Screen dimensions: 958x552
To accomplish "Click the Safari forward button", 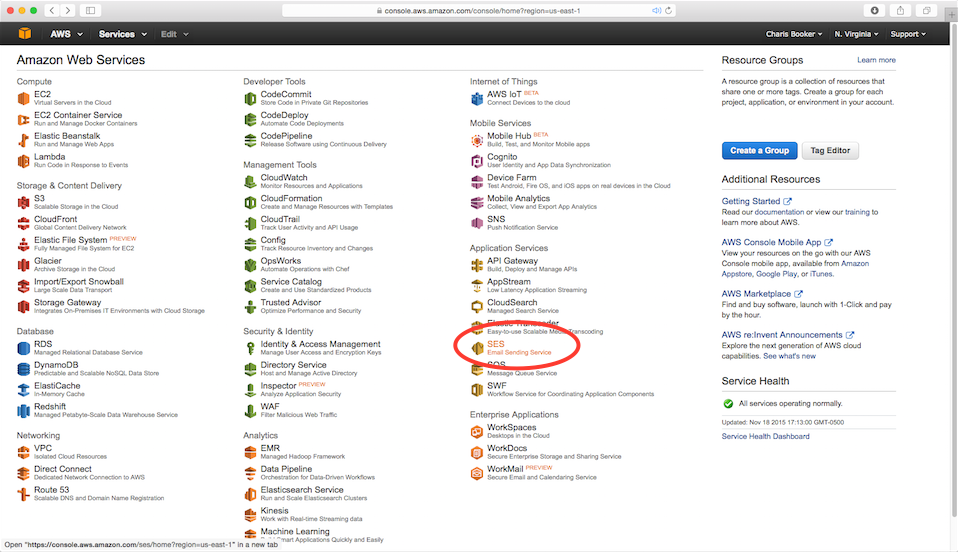I will coord(68,10).
